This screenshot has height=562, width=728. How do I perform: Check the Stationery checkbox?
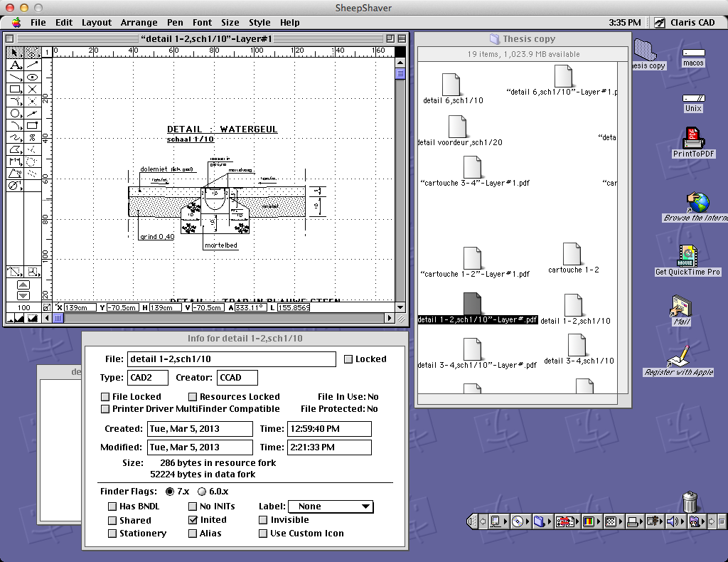coord(112,533)
